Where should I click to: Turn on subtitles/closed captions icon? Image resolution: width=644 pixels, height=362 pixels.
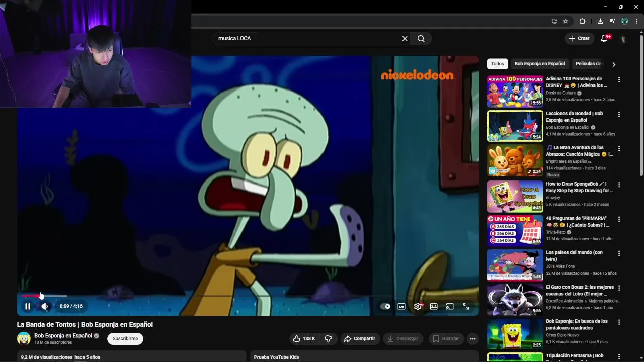click(x=401, y=306)
